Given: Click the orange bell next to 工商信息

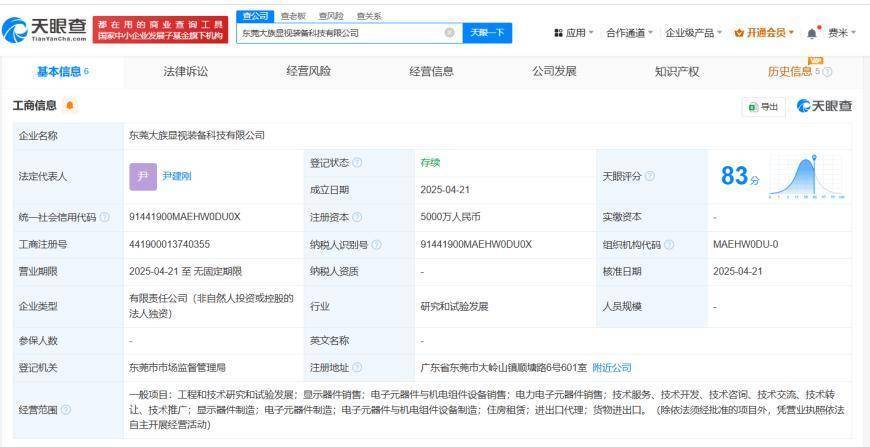Looking at the screenshot, I should pos(69,105).
